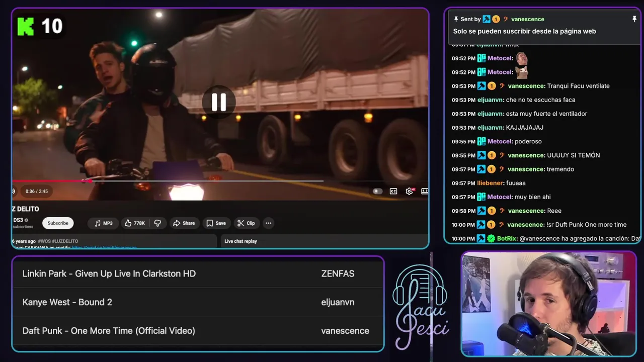Screen dimensions: 644x362
Task: Click the 'UUUUY SI TEMÓN' chat message
Action: coord(573,155)
